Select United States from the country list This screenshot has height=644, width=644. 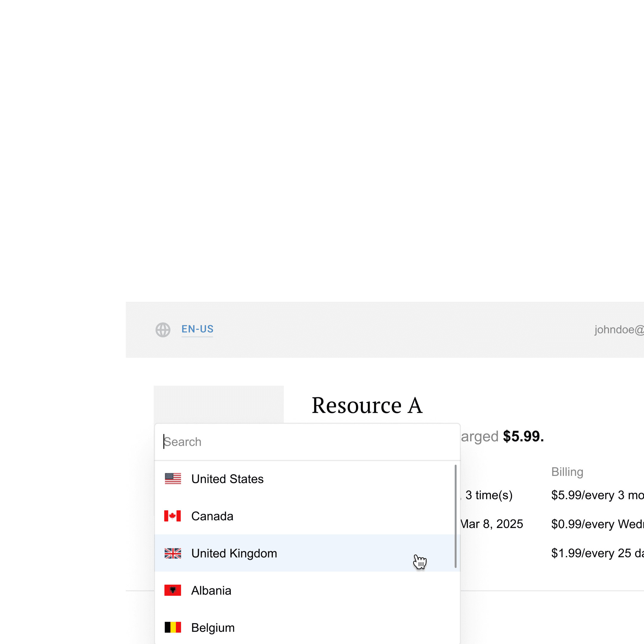point(227,479)
